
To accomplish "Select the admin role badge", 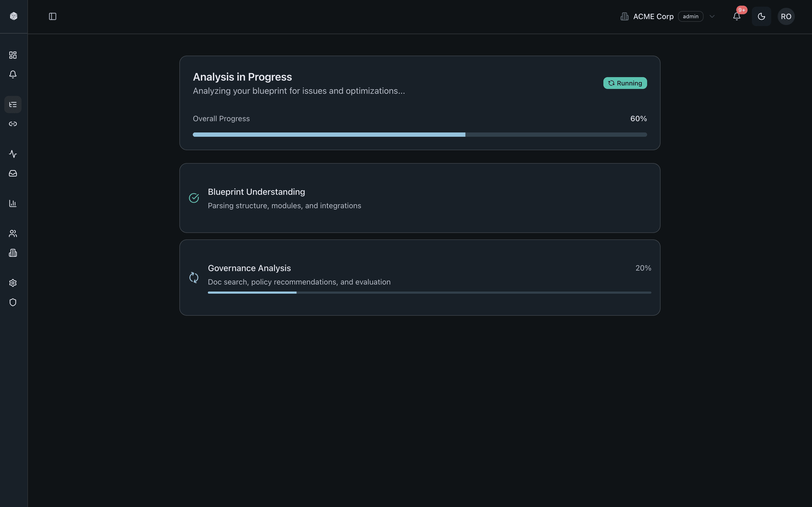I will click(691, 16).
